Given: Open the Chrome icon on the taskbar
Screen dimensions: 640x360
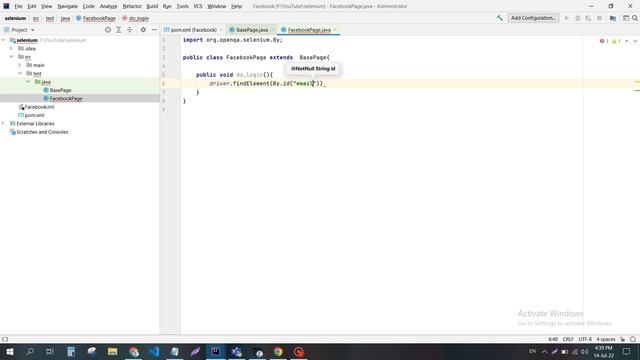Looking at the screenshot, I should [278, 351].
